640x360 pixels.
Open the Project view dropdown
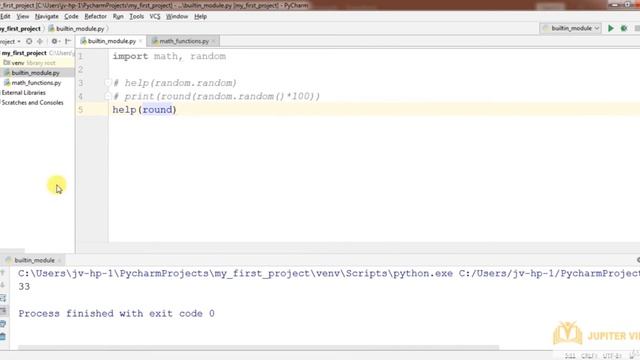pyautogui.click(x=10, y=42)
